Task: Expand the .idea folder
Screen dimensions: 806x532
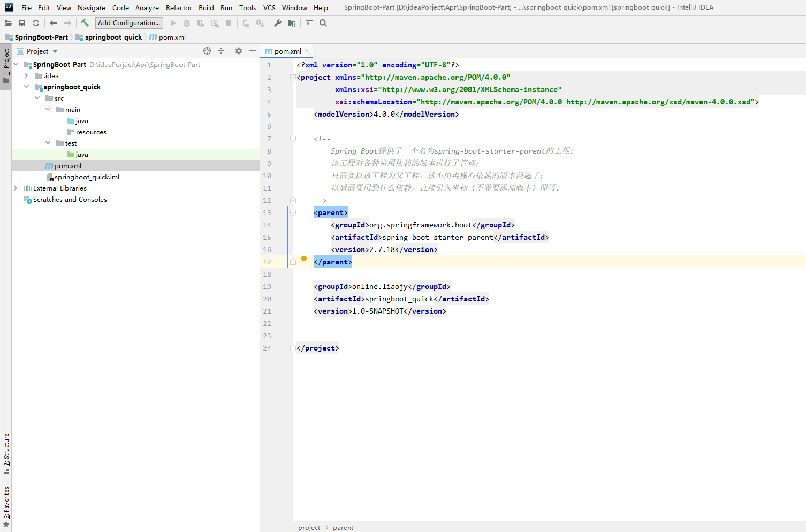Action: [26, 75]
